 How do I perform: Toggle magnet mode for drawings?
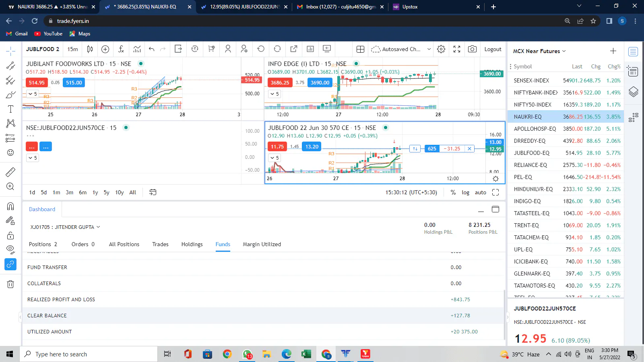[x=10, y=206]
